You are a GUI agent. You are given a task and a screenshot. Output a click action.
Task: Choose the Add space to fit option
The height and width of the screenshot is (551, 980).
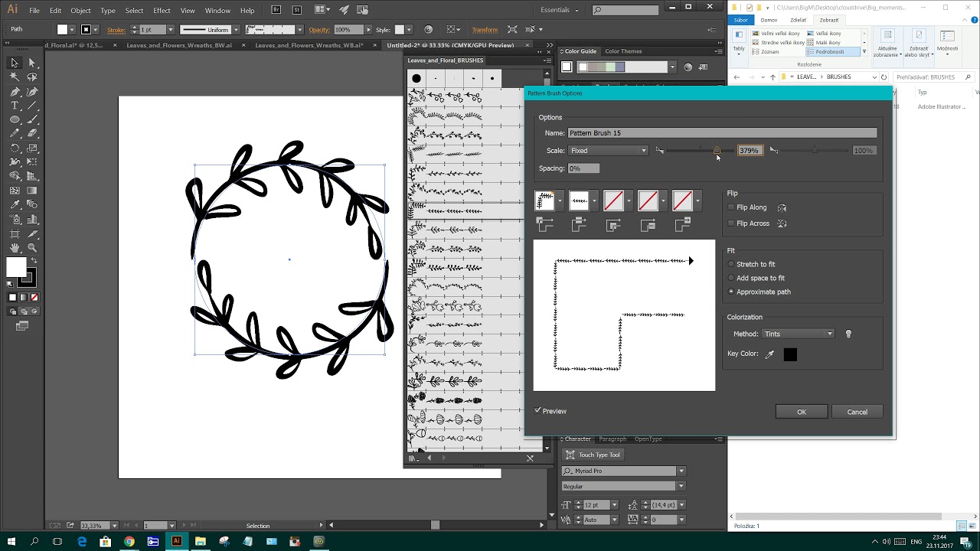[731, 278]
